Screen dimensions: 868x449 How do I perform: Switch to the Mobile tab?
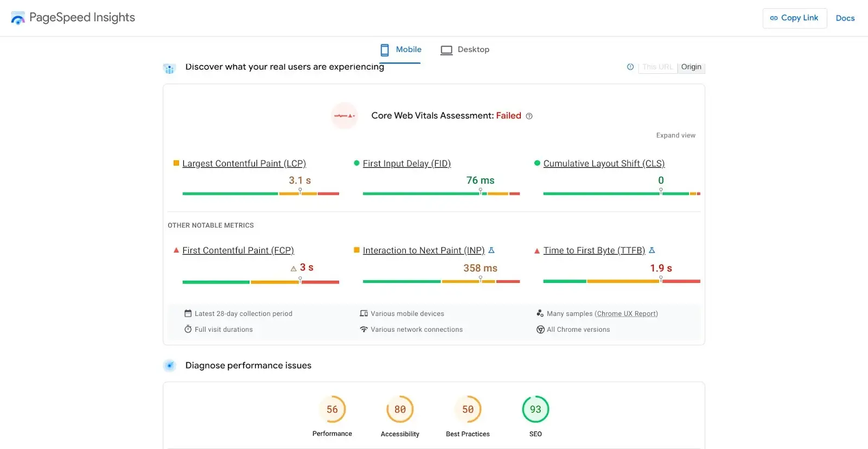tap(401, 50)
